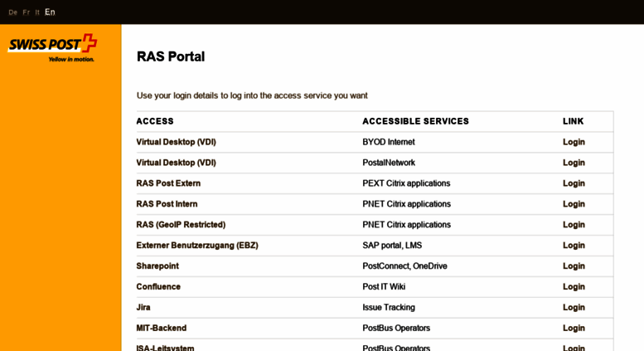The width and height of the screenshot is (644, 351).
Task: Select the Sharepoint entry
Action: tap(157, 266)
